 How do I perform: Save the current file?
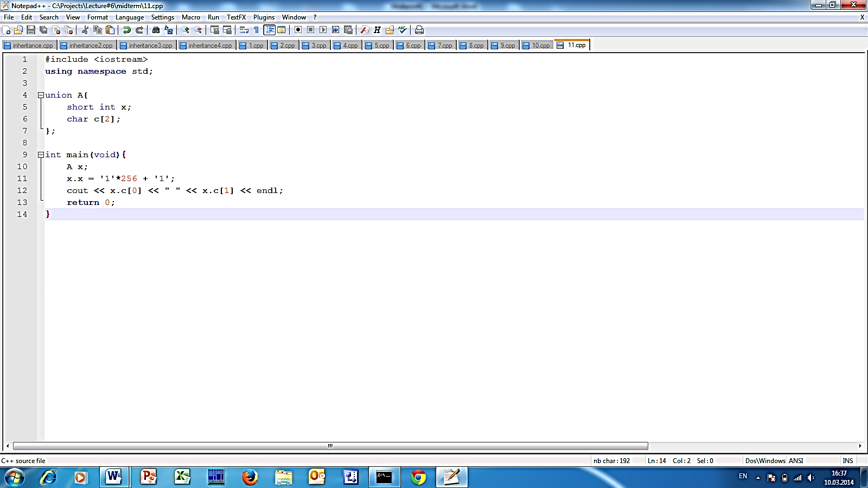point(31,30)
